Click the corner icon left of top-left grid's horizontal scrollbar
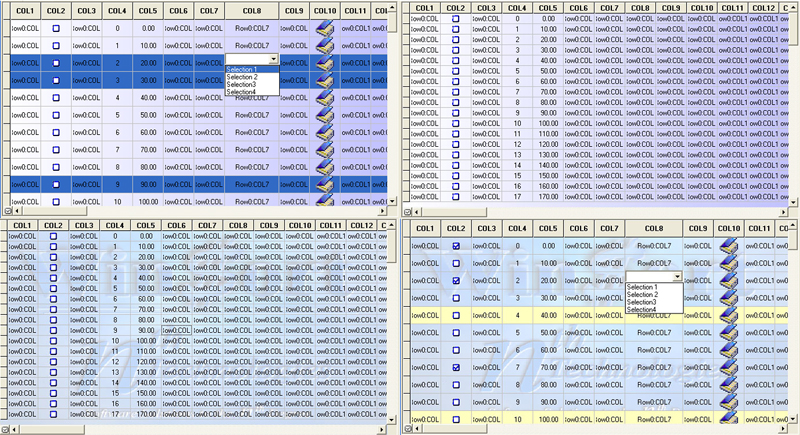Image resolution: width=800 pixels, height=435 pixels. 6,211
